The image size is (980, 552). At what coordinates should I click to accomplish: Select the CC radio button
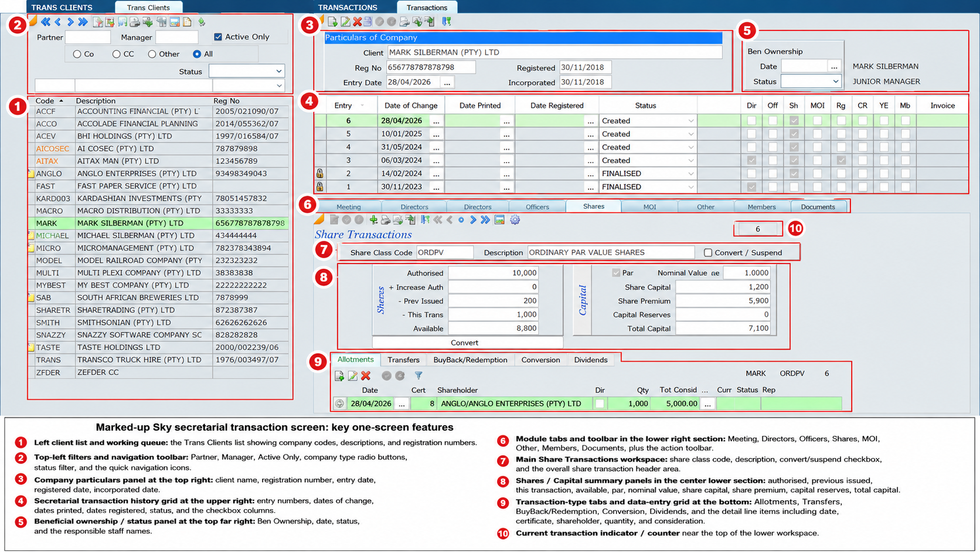[116, 54]
